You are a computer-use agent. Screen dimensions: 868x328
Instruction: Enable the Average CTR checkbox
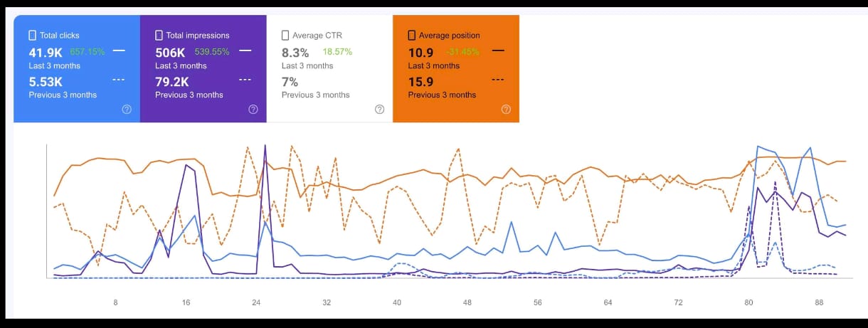285,35
